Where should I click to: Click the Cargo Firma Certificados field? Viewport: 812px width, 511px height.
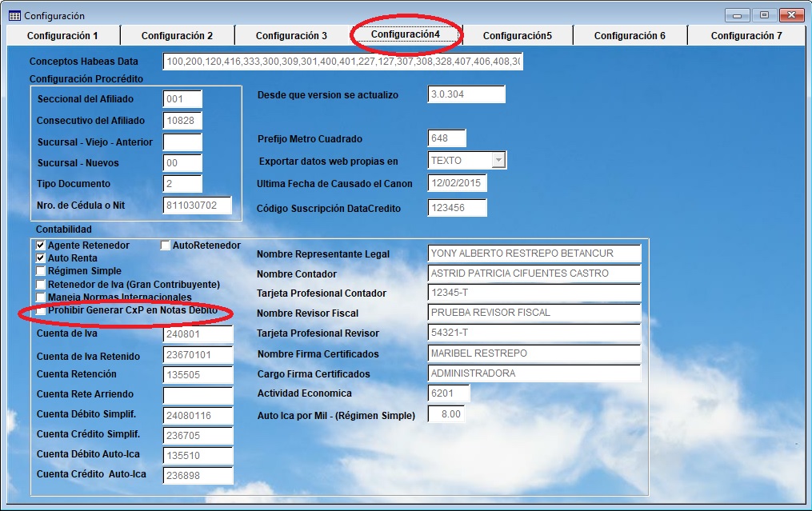coord(534,373)
